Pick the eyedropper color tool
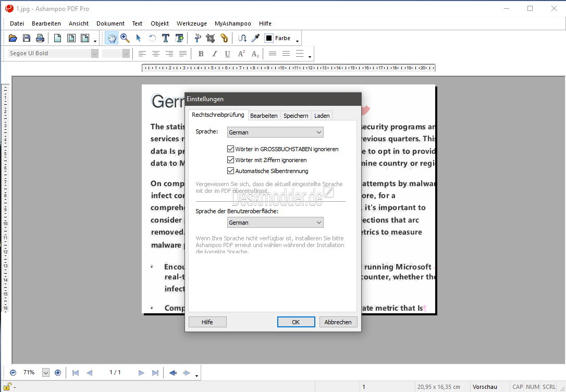 click(x=255, y=38)
